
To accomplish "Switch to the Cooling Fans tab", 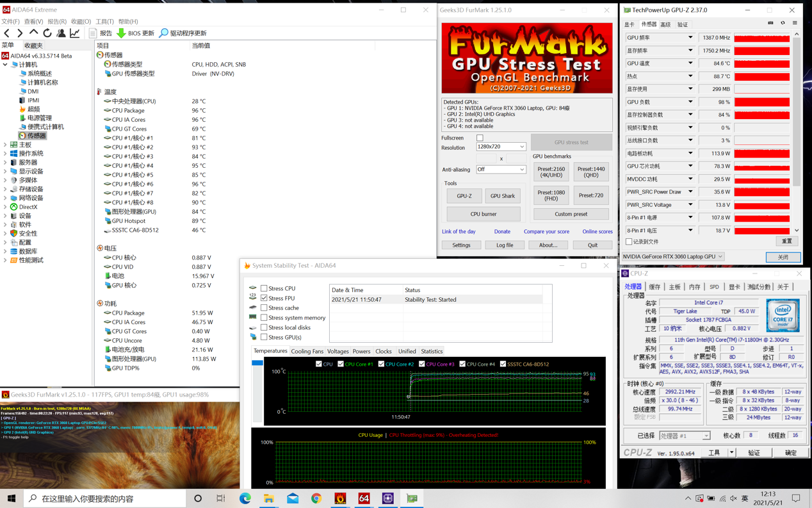I will pyautogui.click(x=307, y=351).
